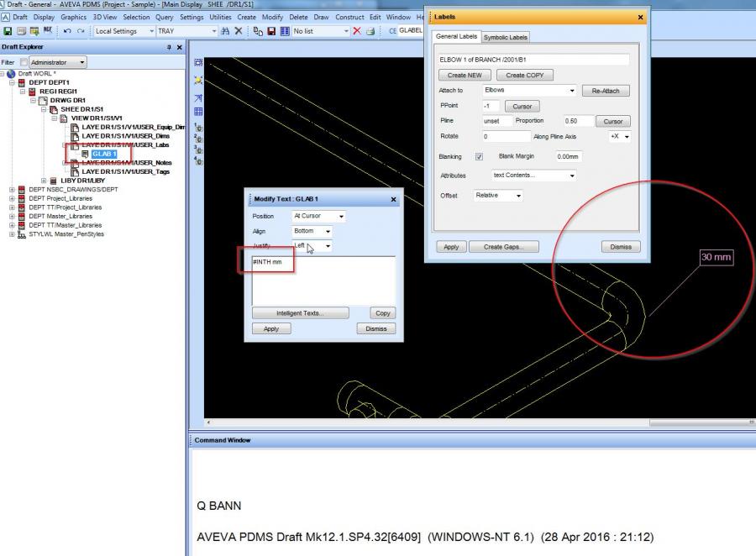Open the Position At Cursor dropdown
The image size is (756, 556).
click(x=341, y=217)
